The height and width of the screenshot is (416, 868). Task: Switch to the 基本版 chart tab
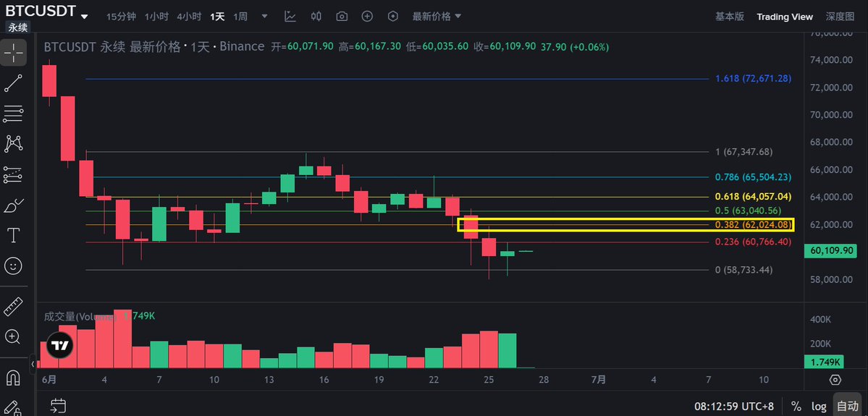(730, 17)
